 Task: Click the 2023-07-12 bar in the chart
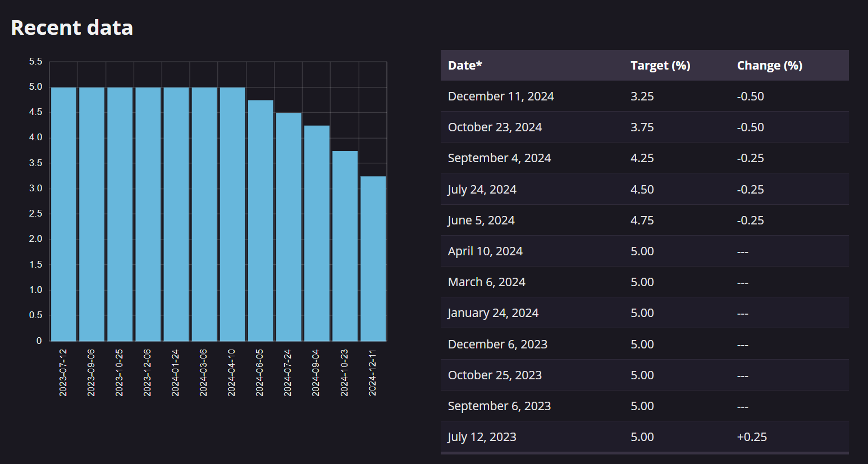click(63, 214)
